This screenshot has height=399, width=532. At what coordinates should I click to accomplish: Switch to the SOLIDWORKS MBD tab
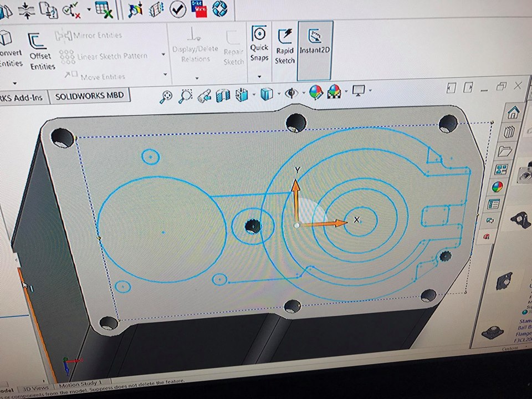click(x=89, y=96)
